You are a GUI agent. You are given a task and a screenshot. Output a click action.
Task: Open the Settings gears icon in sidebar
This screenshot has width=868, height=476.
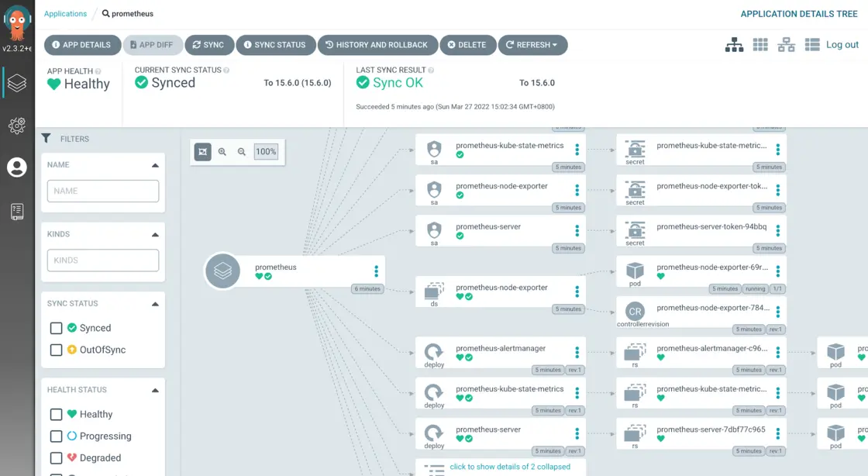click(17, 125)
